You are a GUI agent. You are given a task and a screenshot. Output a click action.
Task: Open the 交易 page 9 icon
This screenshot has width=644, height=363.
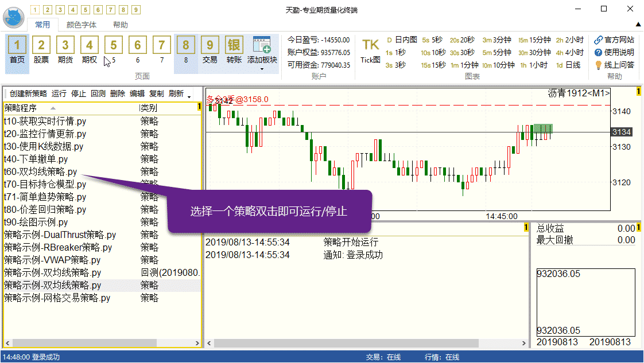point(210,45)
